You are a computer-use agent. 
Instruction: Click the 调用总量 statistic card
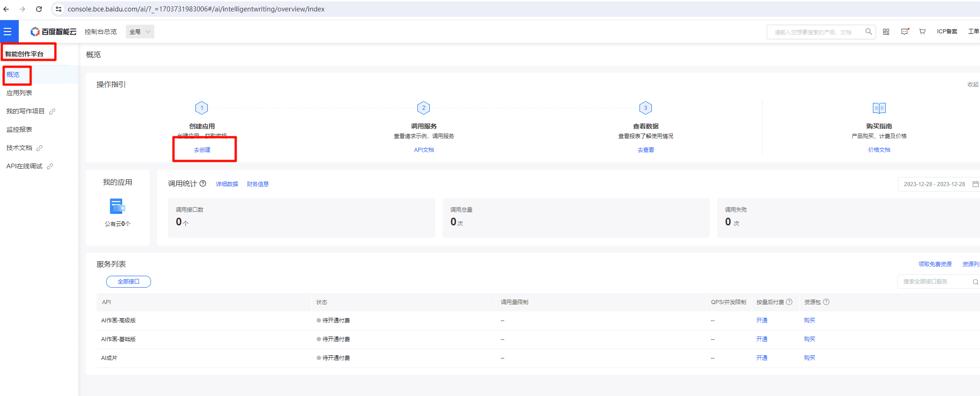click(x=576, y=218)
